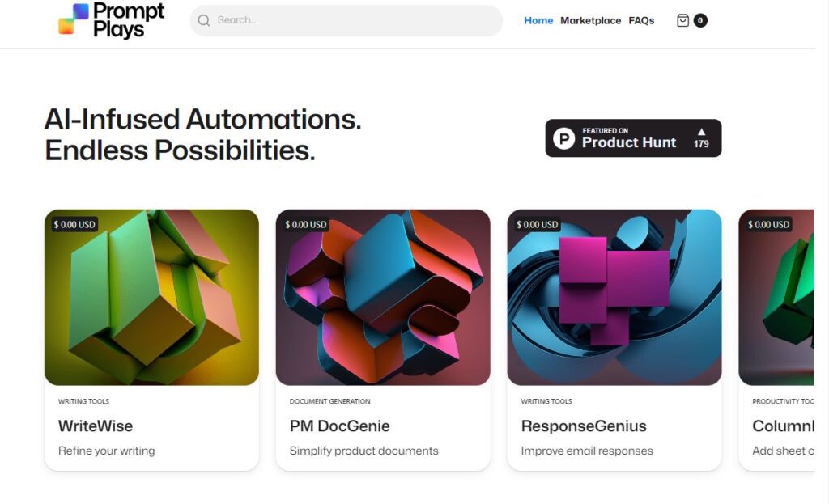Click the PM DocGenie title
The image size is (829, 504).
click(x=340, y=426)
